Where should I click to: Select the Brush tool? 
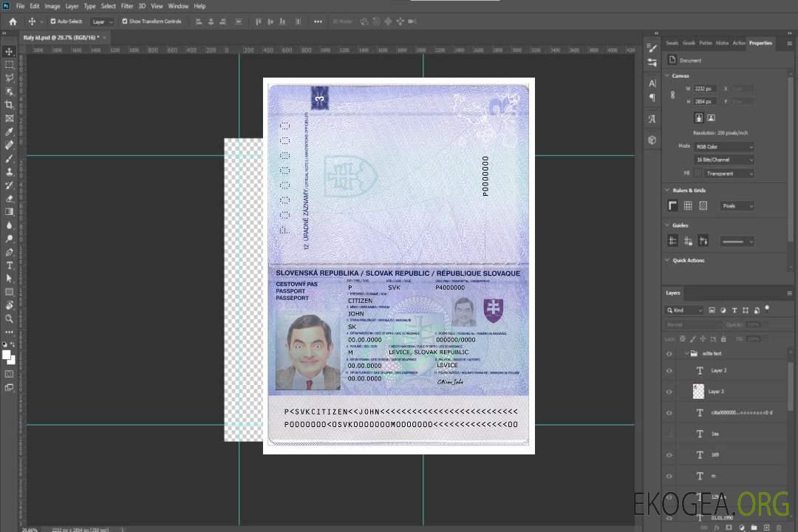pos(9,158)
